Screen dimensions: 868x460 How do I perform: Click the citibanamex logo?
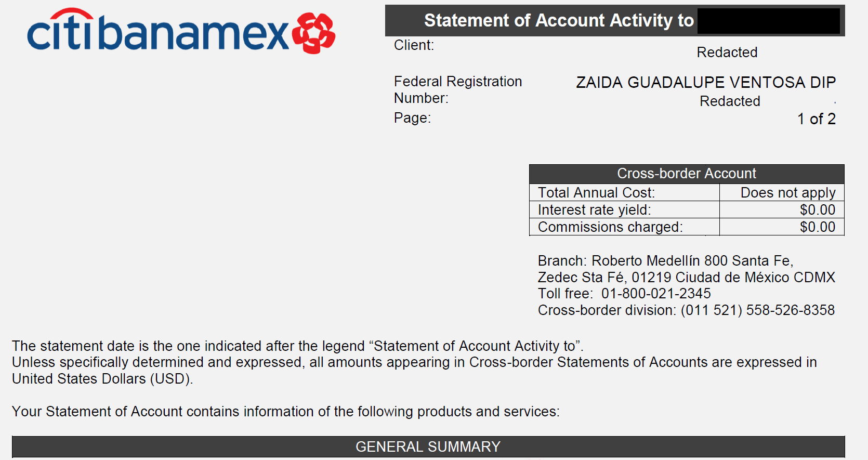click(181, 31)
